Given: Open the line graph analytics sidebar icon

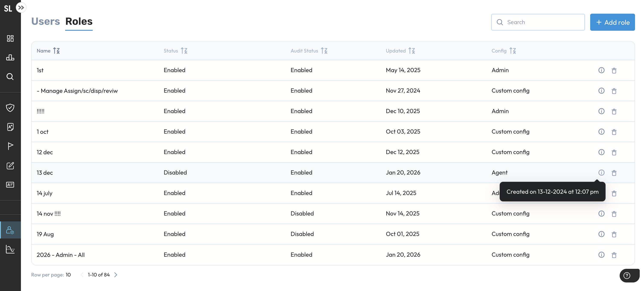Looking at the screenshot, I should [x=10, y=249].
